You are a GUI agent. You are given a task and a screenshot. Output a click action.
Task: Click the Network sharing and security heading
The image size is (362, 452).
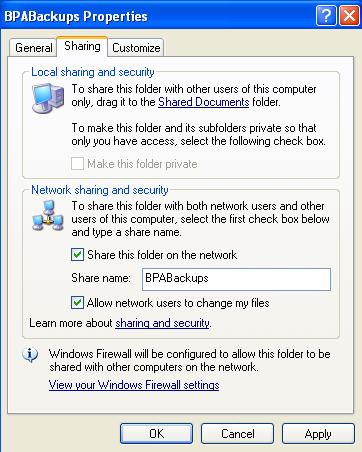click(100, 190)
